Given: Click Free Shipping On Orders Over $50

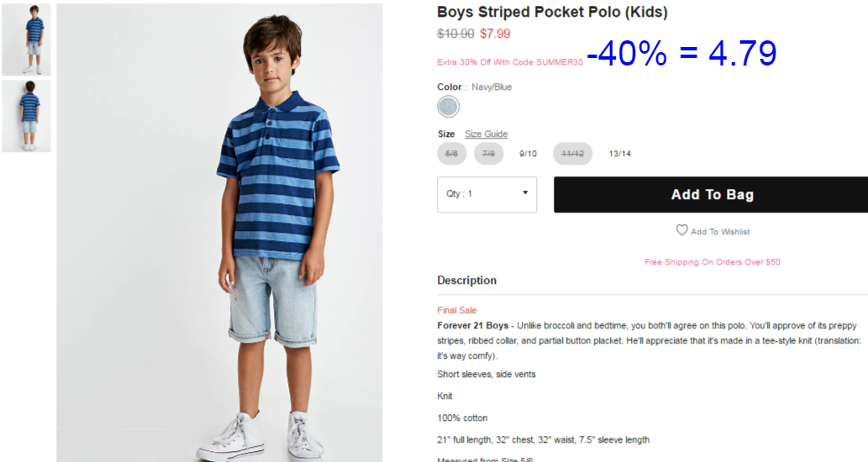Looking at the screenshot, I should click(x=713, y=262).
